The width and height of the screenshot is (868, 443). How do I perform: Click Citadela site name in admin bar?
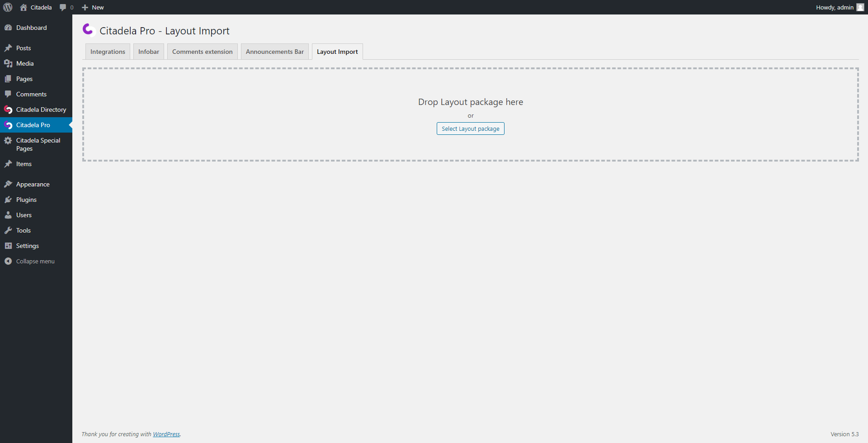(x=36, y=7)
